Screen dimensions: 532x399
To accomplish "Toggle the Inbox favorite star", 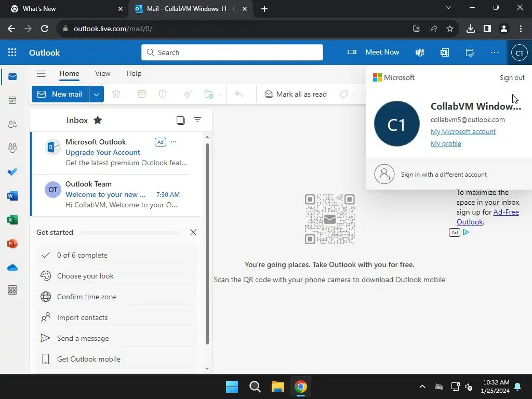I will (x=98, y=120).
